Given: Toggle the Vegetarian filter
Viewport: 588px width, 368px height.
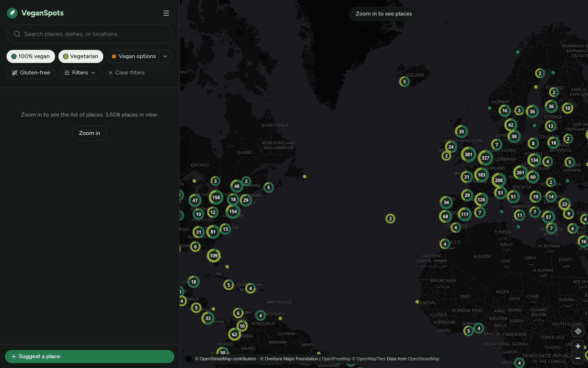Looking at the screenshot, I should [x=81, y=56].
